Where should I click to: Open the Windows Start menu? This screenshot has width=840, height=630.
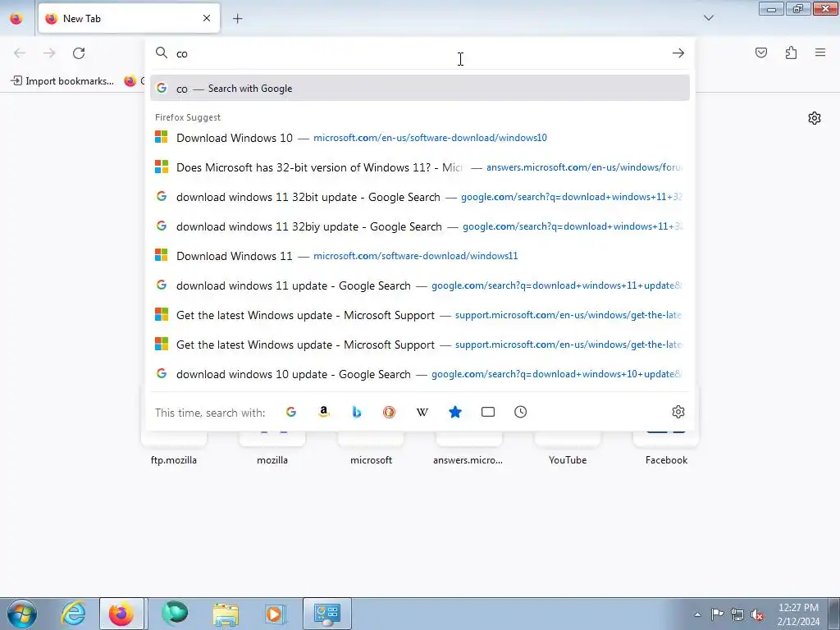tap(22, 614)
